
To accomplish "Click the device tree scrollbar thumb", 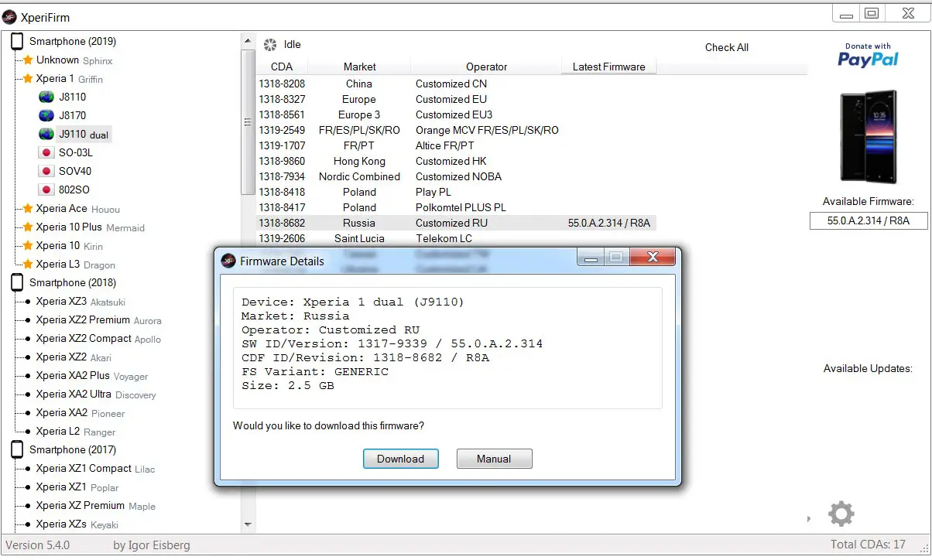I will [x=248, y=122].
